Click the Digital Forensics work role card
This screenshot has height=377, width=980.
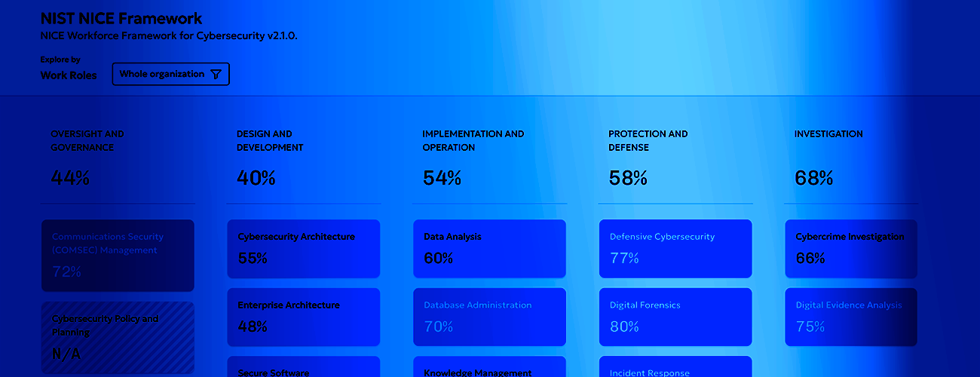point(675,317)
